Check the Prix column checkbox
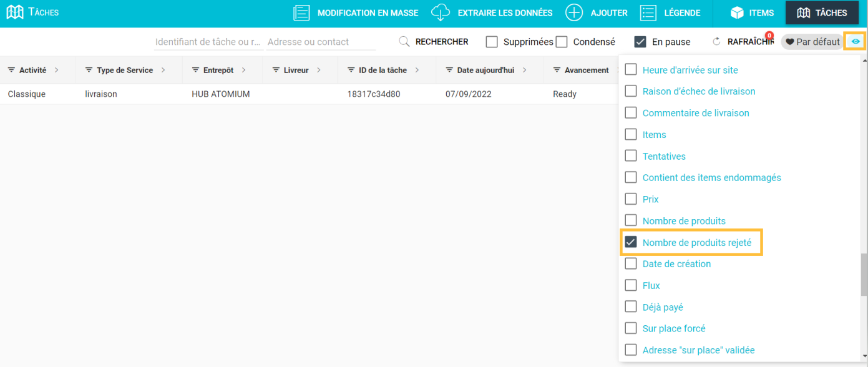Viewport: 868px width, 367px height. point(631,199)
